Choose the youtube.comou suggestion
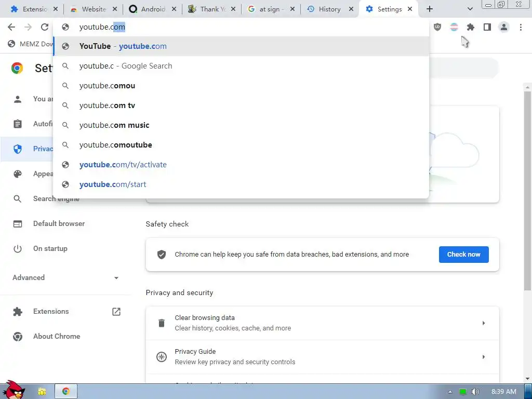The height and width of the screenshot is (399, 532). click(241, 86)
